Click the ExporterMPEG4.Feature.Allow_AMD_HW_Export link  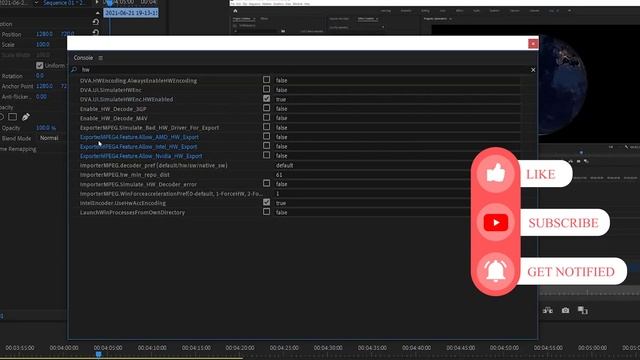pyautogui.click(x=139, y=137)
